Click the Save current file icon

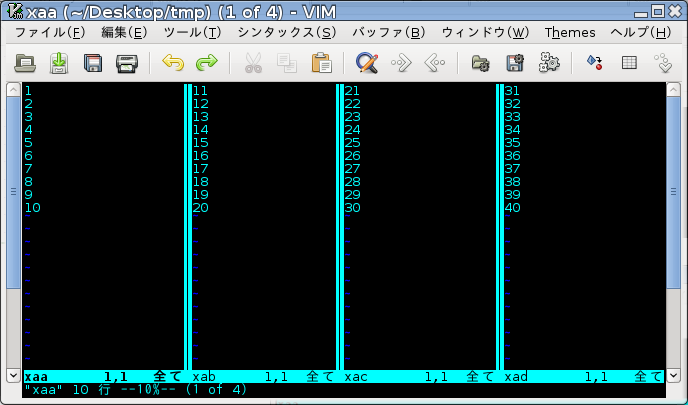coord(59,63)
